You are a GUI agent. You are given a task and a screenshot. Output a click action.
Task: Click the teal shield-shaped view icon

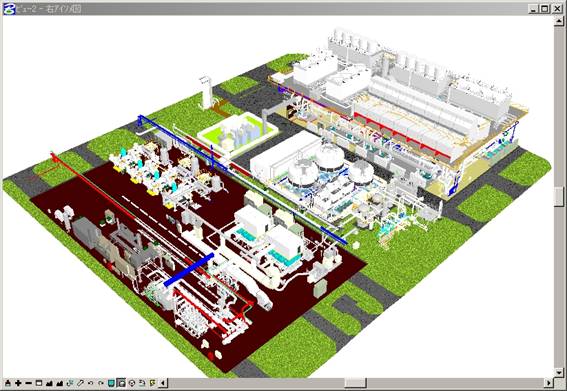[x=111, y=383]
